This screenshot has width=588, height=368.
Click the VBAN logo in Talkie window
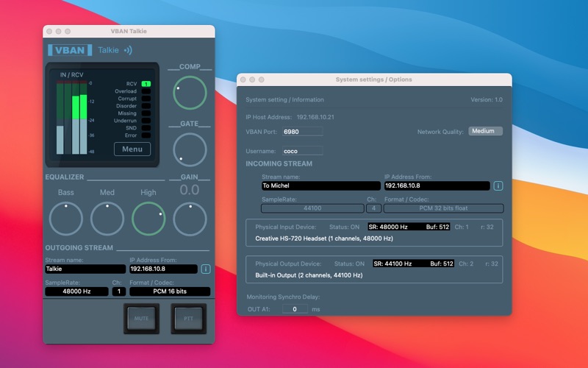tap(70, 50)
